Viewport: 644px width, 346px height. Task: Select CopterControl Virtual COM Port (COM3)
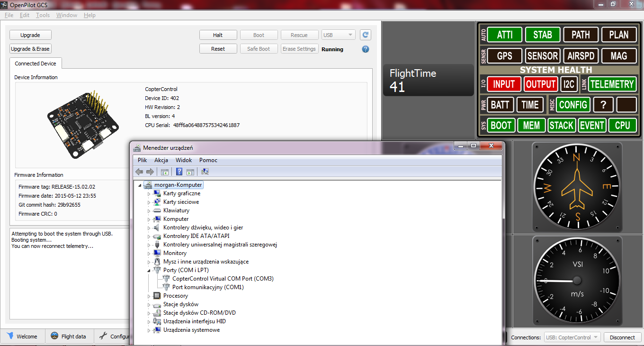click(223, 279)
